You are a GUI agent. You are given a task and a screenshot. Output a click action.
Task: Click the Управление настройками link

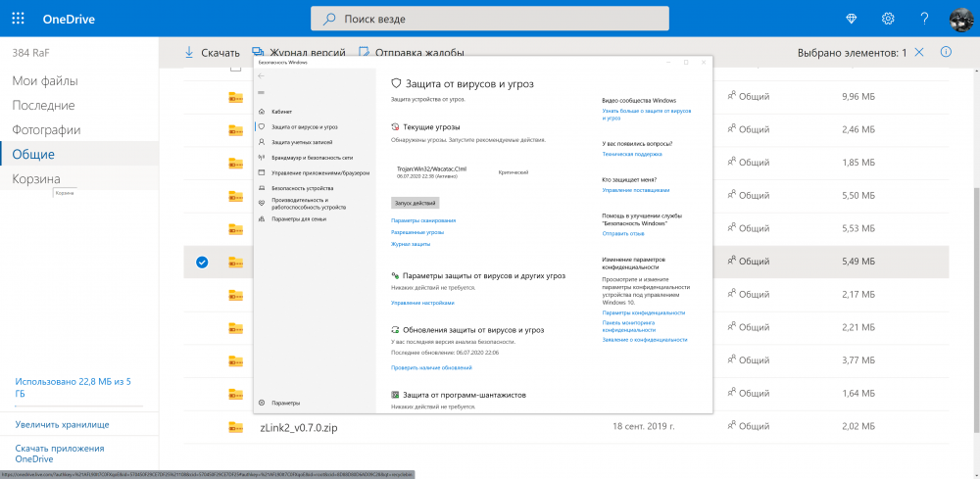[422, 303]
